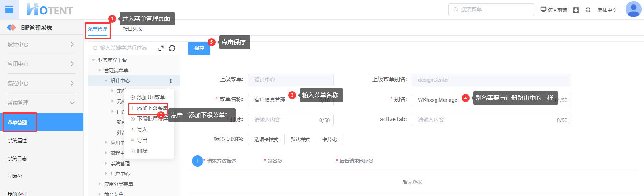Toggle the hamburger menu icon

(9, 10)
